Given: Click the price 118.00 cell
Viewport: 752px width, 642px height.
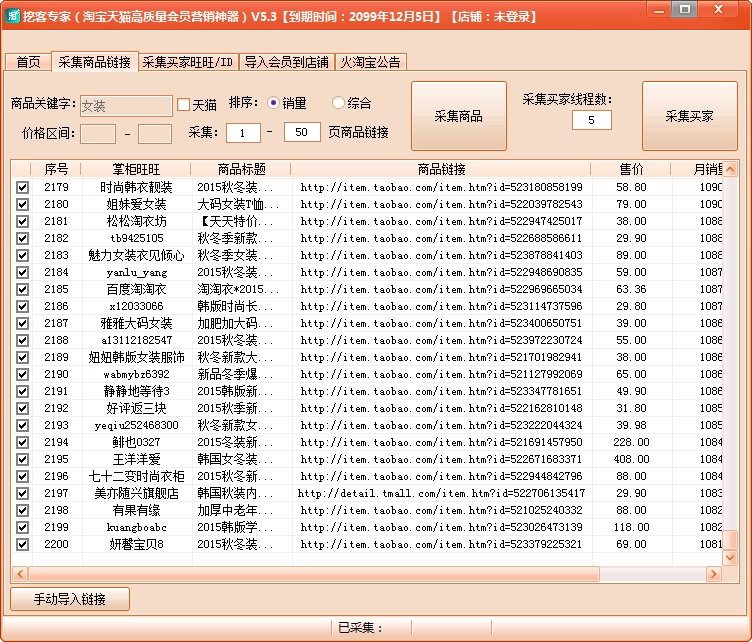Looking at the screenshot, I should (x=631, y=527).
